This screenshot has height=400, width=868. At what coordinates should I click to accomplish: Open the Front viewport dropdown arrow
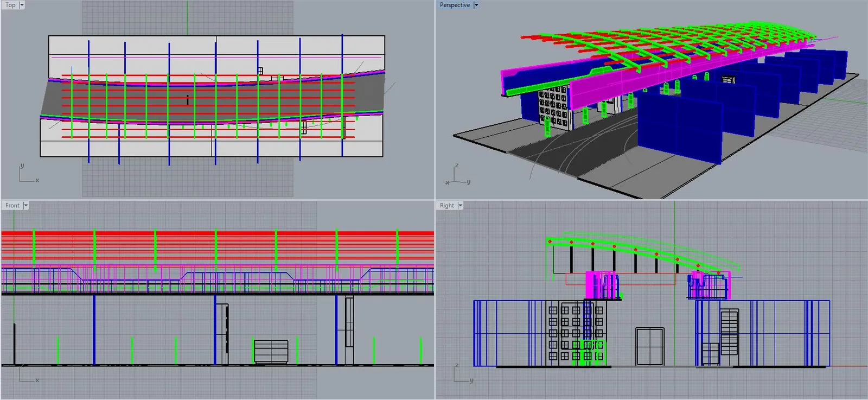25,206
